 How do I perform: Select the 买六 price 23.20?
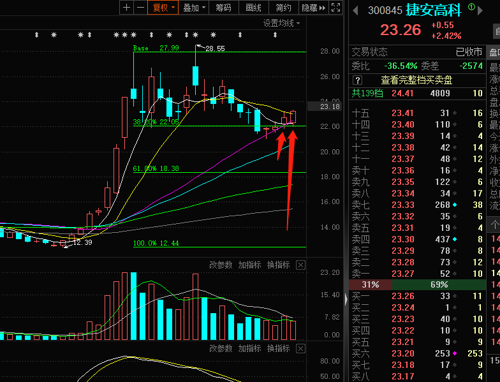pos(403,353)
